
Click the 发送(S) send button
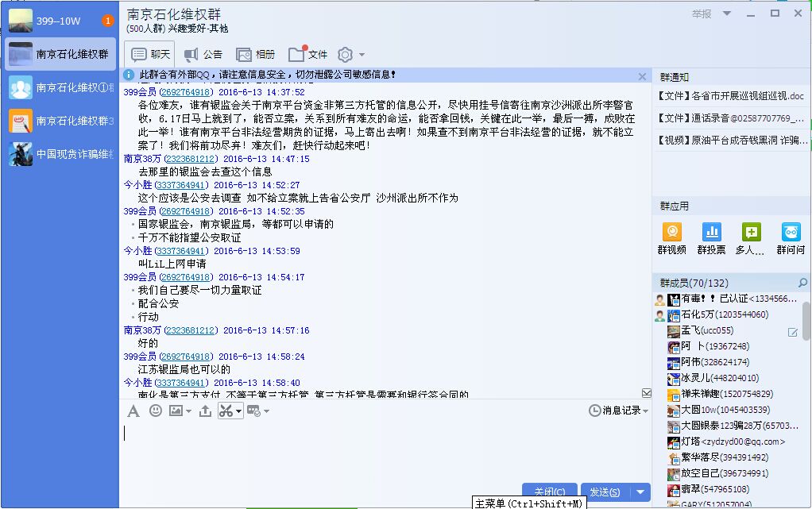[605, 492]
